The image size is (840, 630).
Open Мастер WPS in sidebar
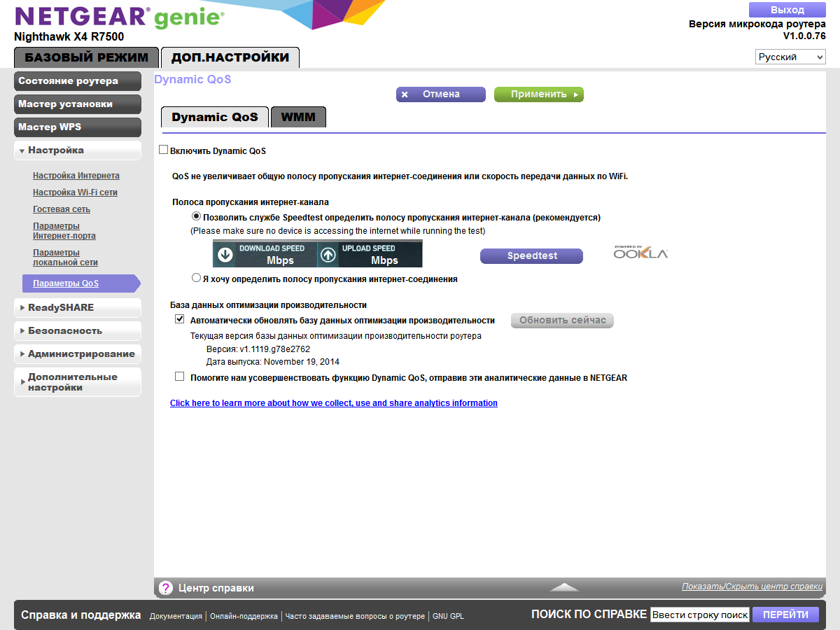coord(78,127)
